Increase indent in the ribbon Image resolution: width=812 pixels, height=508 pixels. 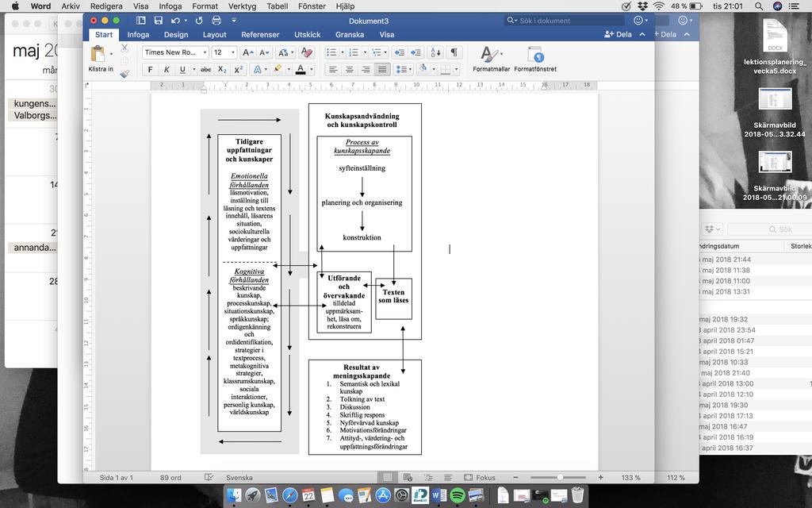coord(416,52)
